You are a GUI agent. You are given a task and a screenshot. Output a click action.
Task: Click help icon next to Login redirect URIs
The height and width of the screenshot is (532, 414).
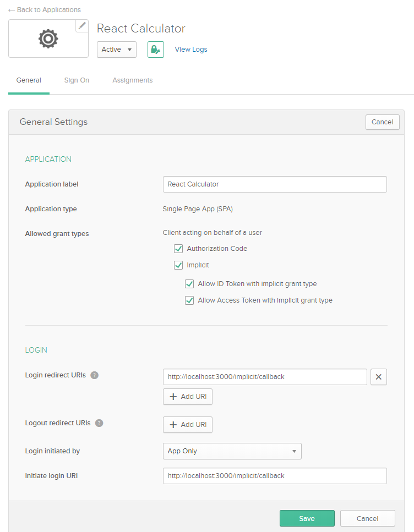(x=95, y=375)
